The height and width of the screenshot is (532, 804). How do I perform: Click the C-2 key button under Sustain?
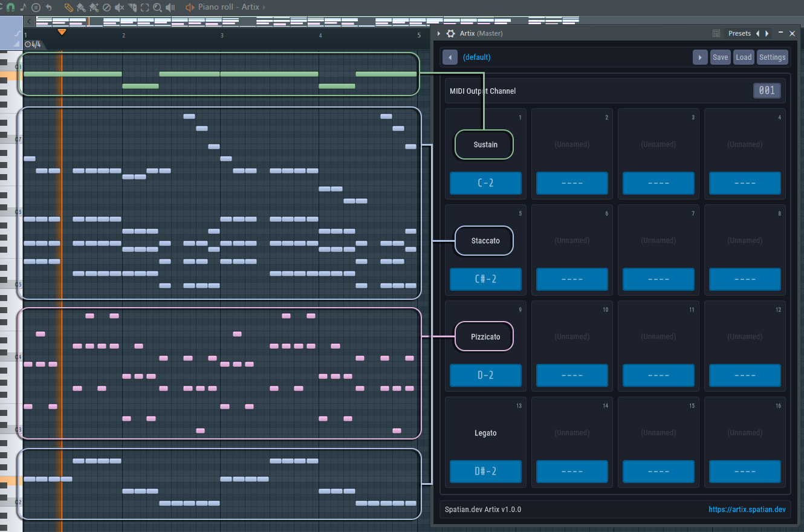tap(485, 183)
